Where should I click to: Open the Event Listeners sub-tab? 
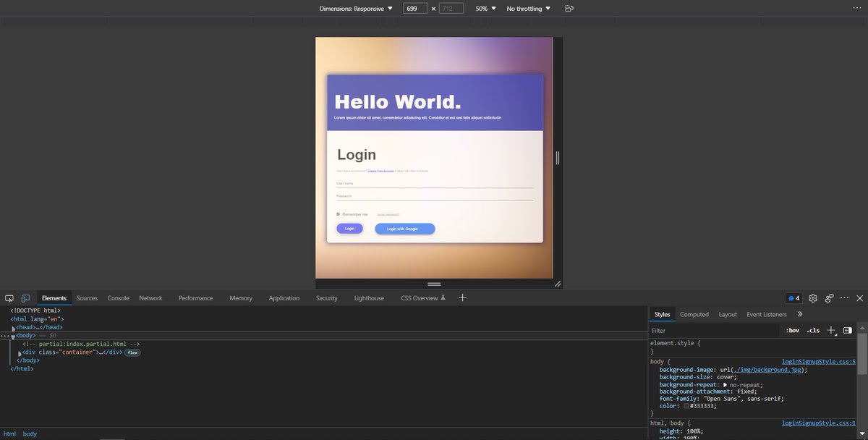(x=767, y=314)
